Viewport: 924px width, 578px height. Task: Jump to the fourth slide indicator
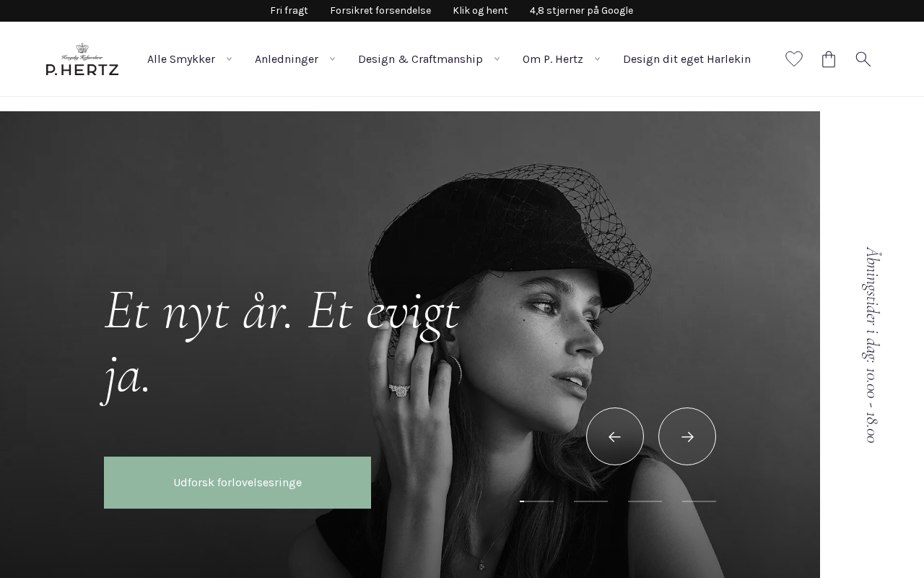(699, 501)
